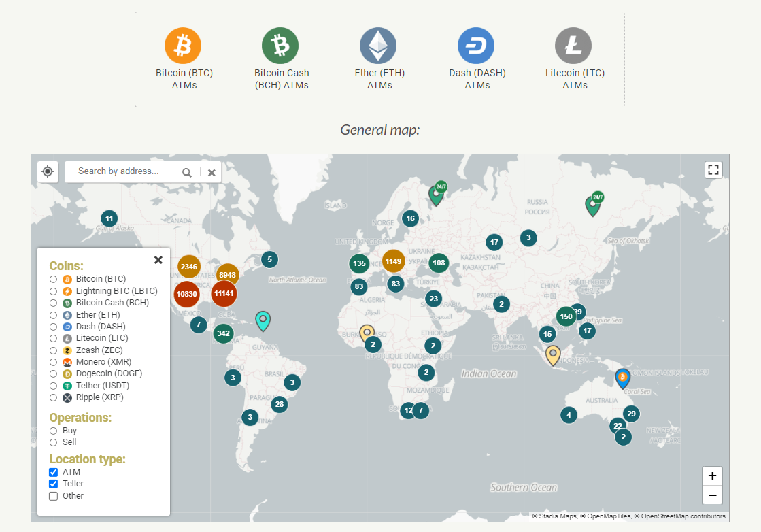Open the 23 cluster near Saudi Arabia
Viewport: 761px width, 532px height.
tap(434, 299)
